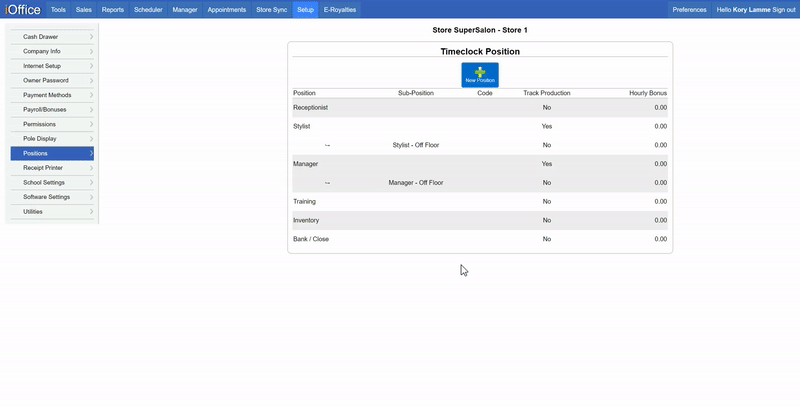Click the Timeclock Position heading

point(480,52)
